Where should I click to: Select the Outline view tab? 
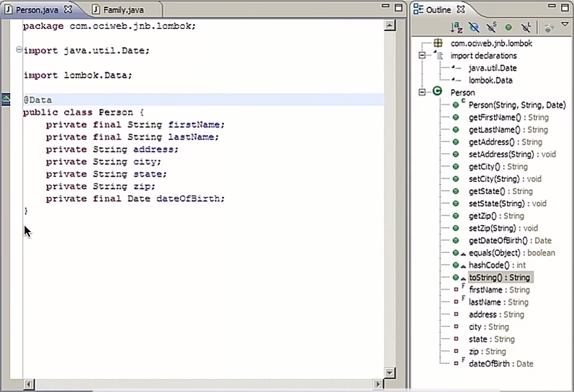[x=438, y=10]
